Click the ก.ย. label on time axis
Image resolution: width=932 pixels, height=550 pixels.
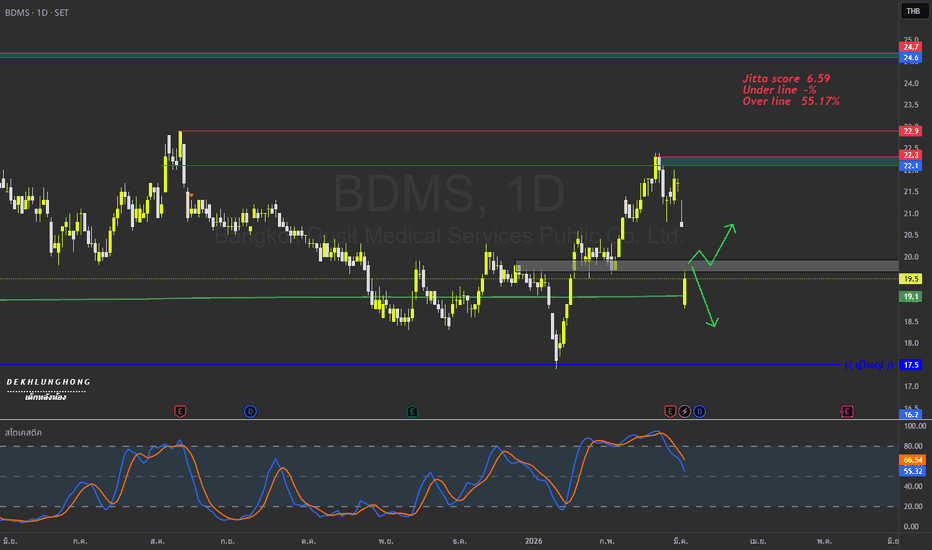click(x=226, y=540)
